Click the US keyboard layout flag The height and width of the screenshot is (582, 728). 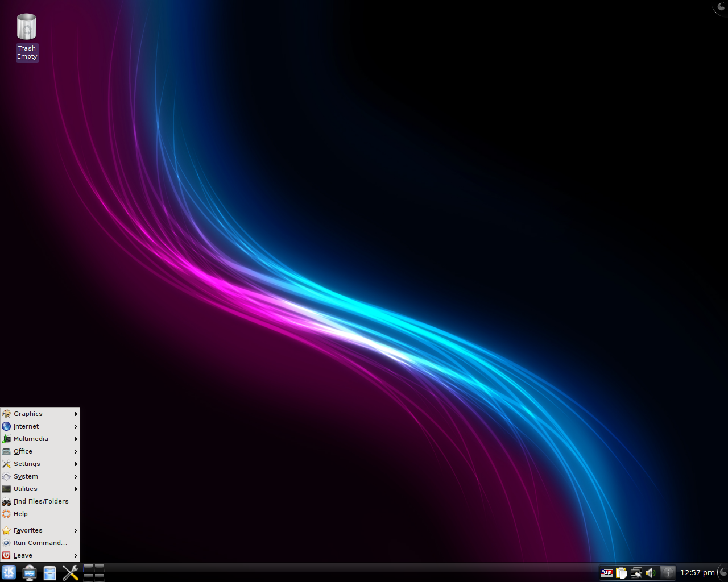(x=606, y=572)
